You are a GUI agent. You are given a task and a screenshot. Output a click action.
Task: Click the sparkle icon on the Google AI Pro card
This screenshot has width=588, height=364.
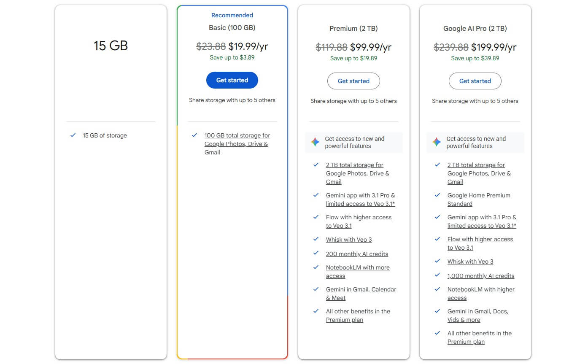tap(437, 142)
